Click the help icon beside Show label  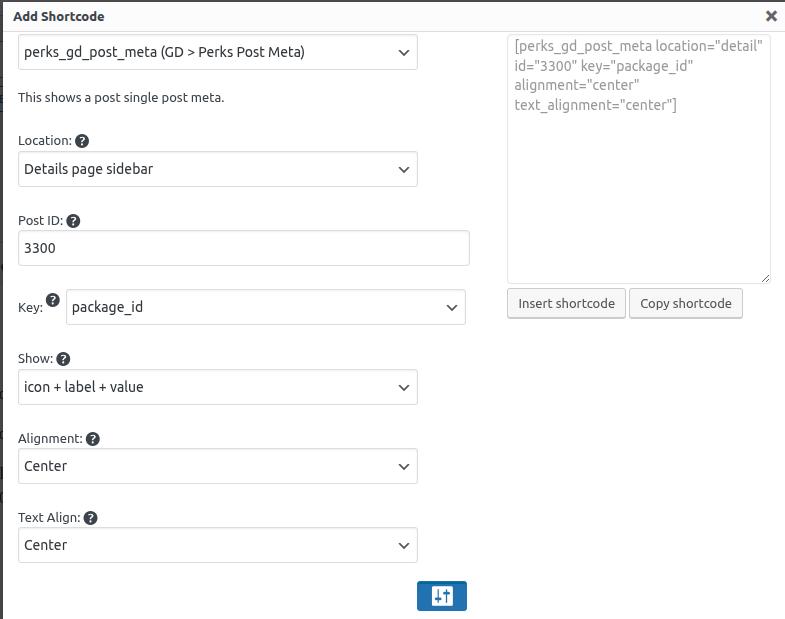pos(63,359)
